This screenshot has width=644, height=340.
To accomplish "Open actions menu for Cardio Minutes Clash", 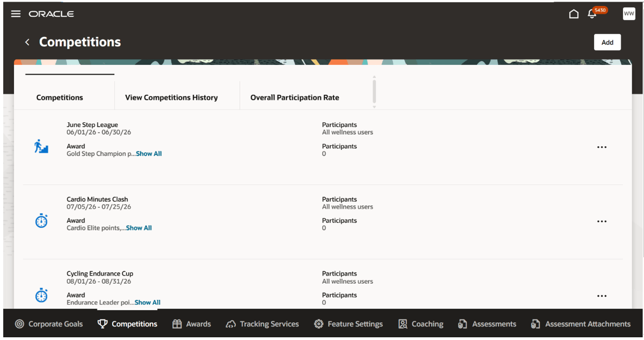I will 602,221.
